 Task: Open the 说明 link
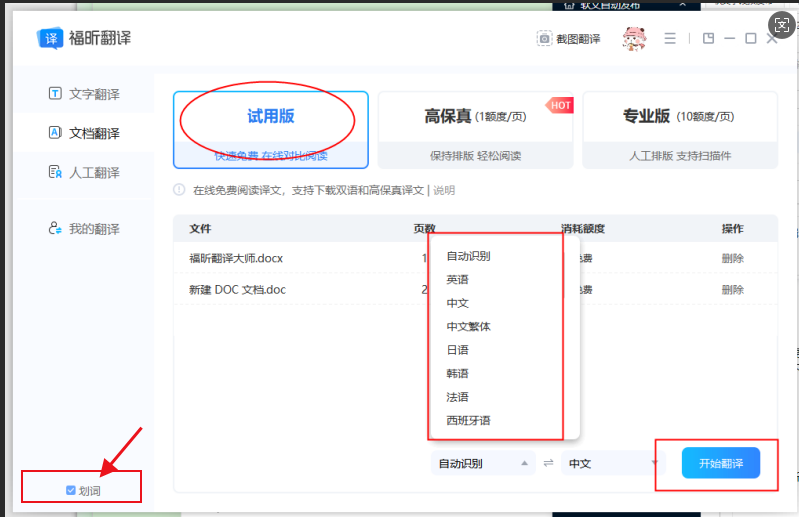444,190
